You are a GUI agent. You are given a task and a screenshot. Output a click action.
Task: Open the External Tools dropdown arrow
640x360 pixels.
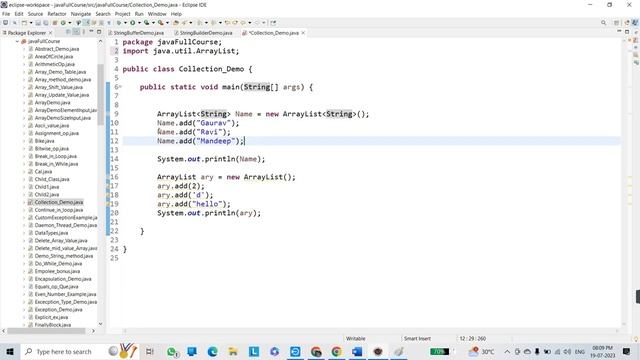click(x=167, y=23)
